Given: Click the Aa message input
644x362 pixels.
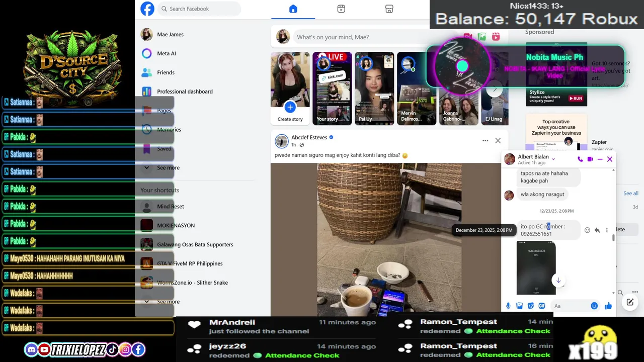Looking at the screenshot, I should [570, 306].
